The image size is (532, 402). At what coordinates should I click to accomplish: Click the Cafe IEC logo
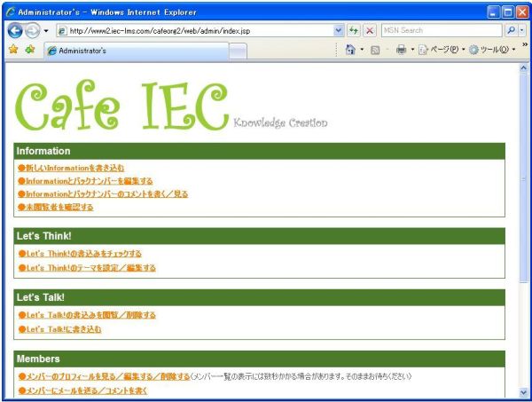tap(122, 106)
